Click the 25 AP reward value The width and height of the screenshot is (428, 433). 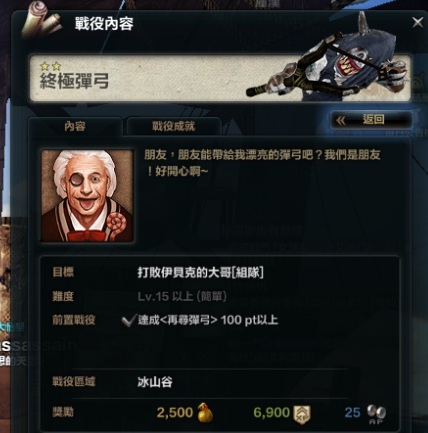[352, 413]
